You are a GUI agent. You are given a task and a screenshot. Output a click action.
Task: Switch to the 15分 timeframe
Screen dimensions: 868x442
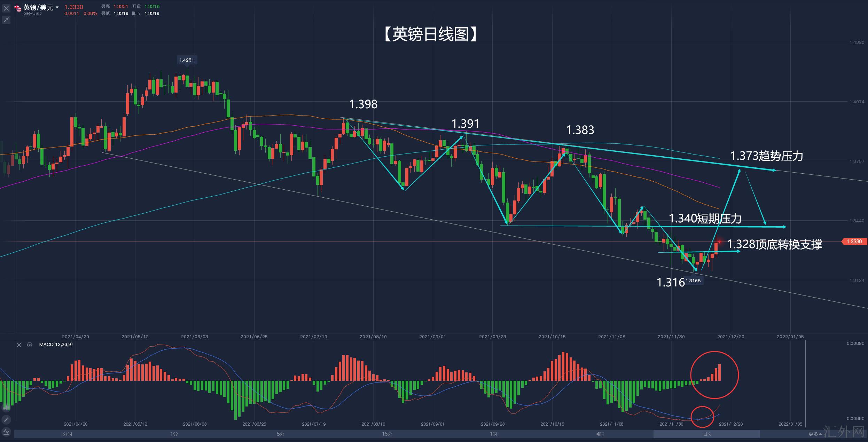387,434
